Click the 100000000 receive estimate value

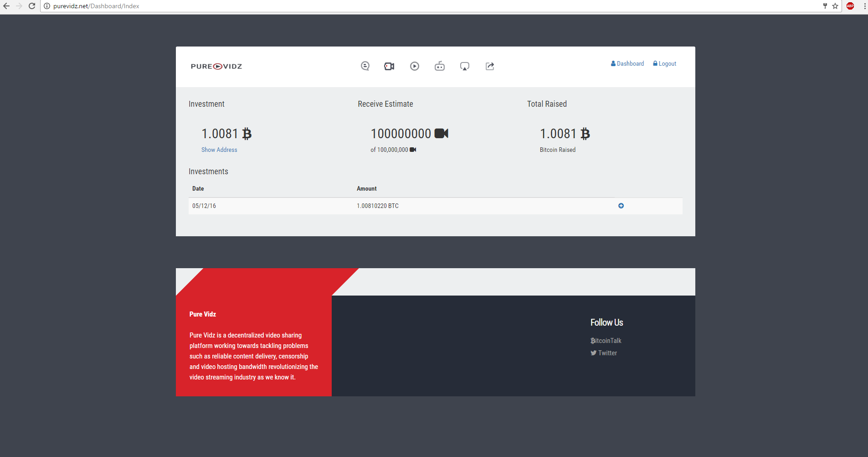pyautogui.click(x=401, y=134)
